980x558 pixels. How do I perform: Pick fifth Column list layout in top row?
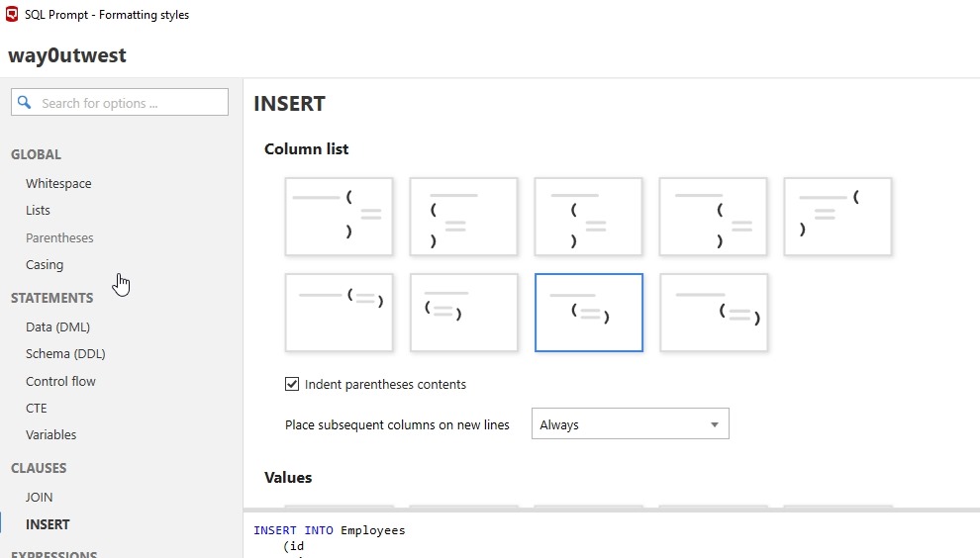(837, 217)
